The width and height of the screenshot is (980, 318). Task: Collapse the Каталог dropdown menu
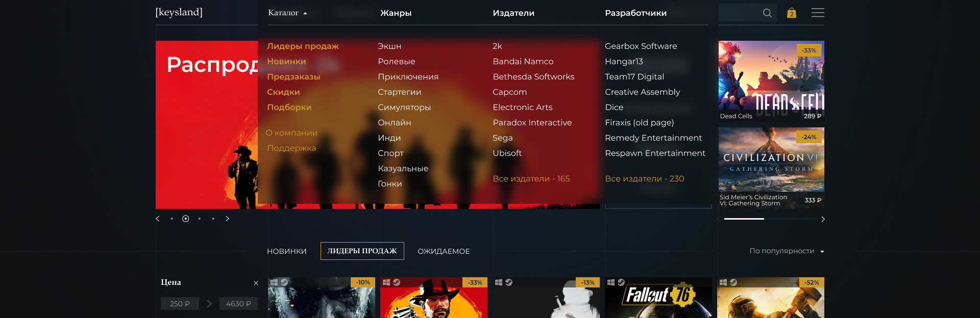287,13
